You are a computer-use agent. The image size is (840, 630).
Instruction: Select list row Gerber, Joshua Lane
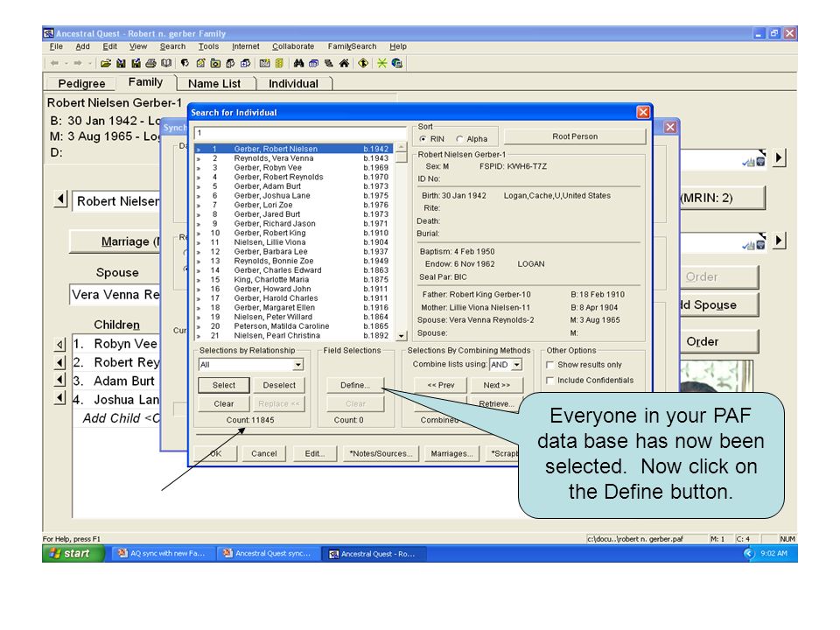pos(294,196)
